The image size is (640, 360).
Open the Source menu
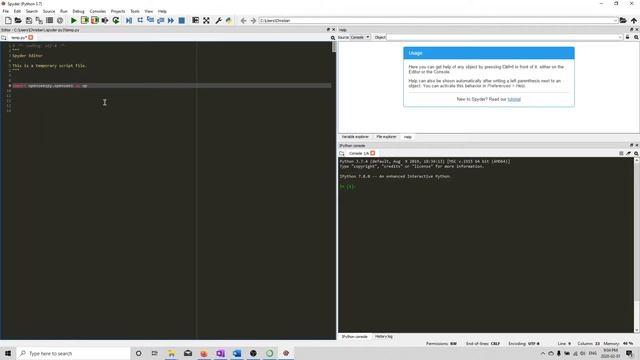(x=49, y=11)
